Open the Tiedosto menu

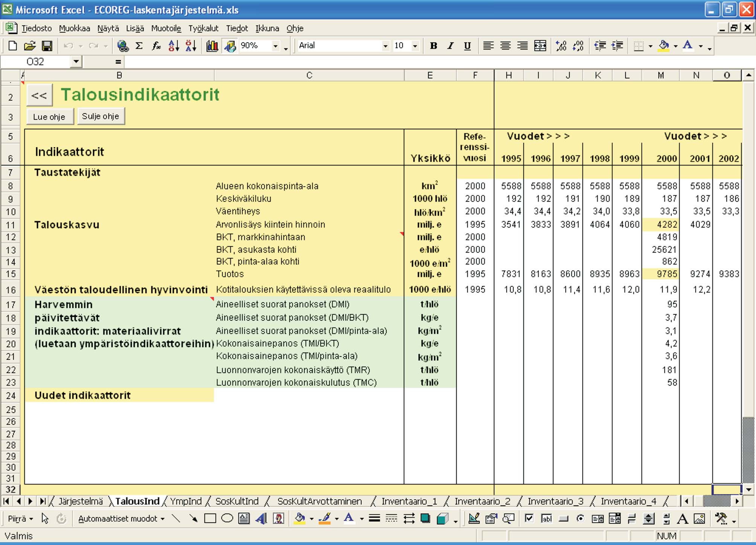pos(36,28)
